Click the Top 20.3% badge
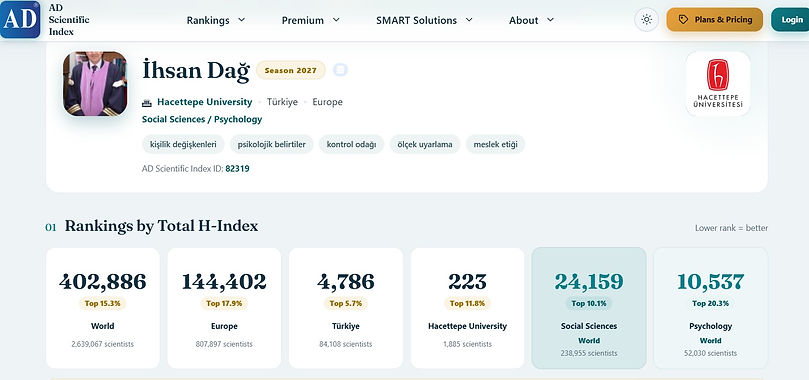The height and width of the screenshot is (380, 809). click(710, 304)
